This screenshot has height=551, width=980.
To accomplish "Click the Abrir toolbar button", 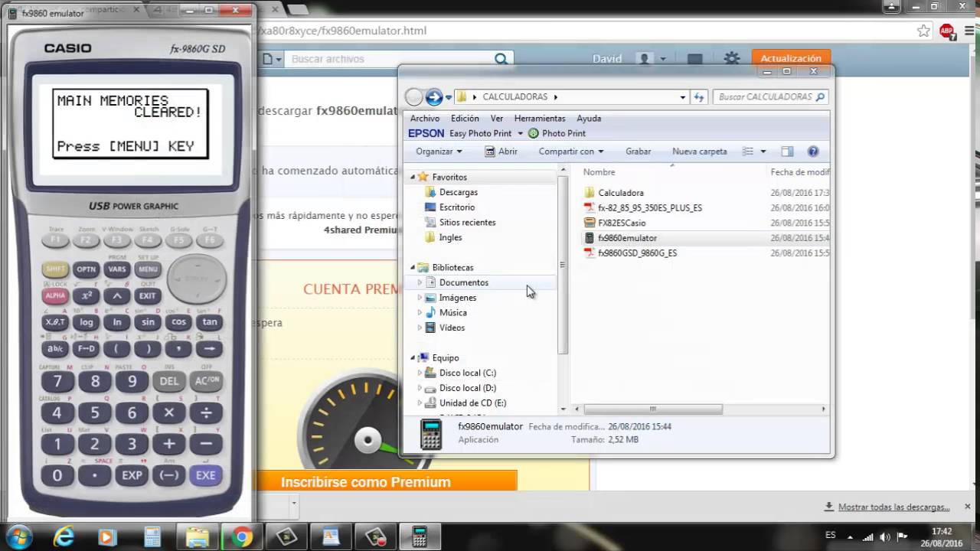I will pos(501,152).
